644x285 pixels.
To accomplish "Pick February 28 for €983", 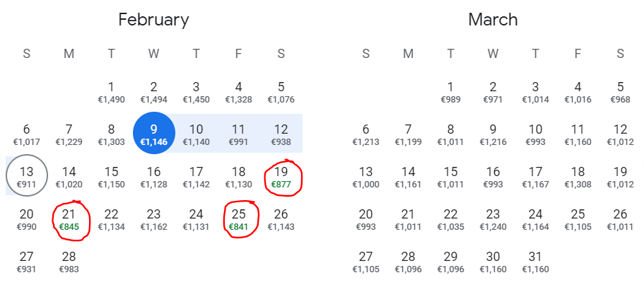I will pos(69,261).
